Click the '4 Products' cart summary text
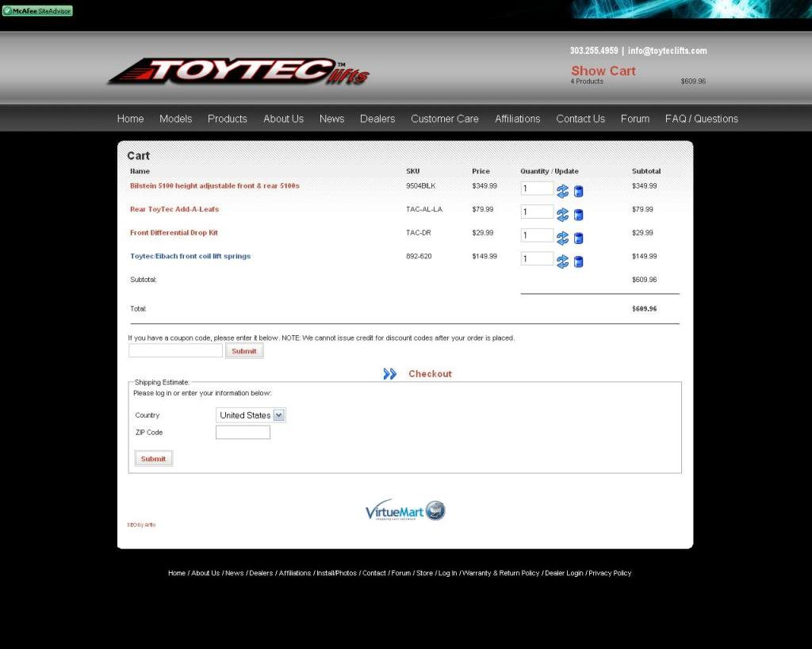 (x=587, y=82)
